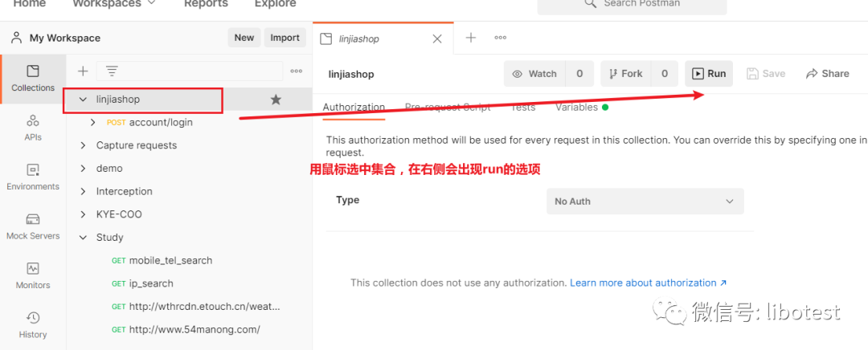Open the Monitors sidebar section

(33, 275)
